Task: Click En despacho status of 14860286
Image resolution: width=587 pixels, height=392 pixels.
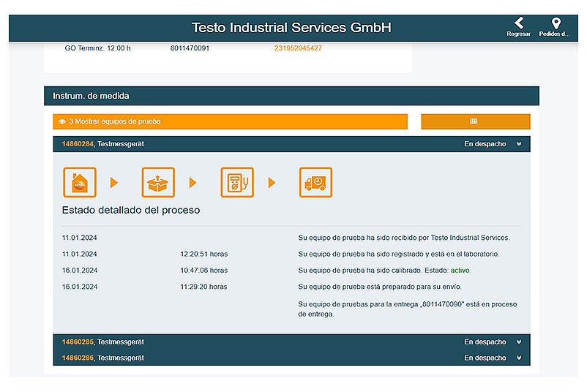Action: 485,358
